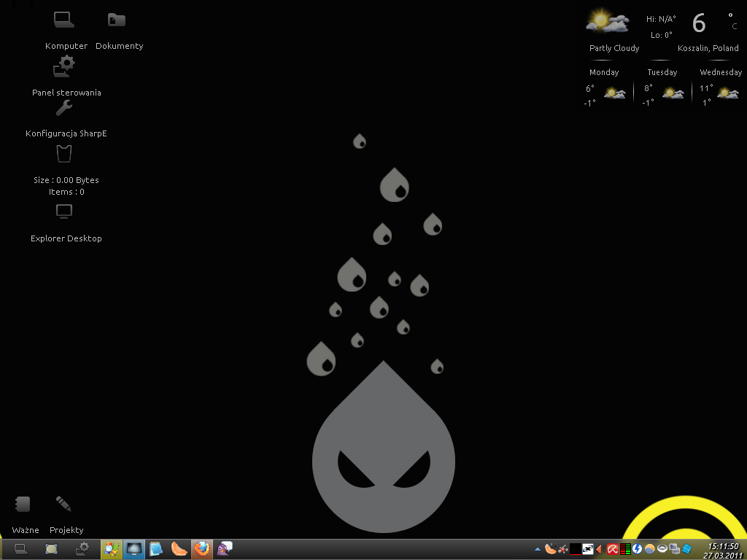747x560 pixels.
Task: Open the Dokumenty folder icon
Action: tap(116, 20)
